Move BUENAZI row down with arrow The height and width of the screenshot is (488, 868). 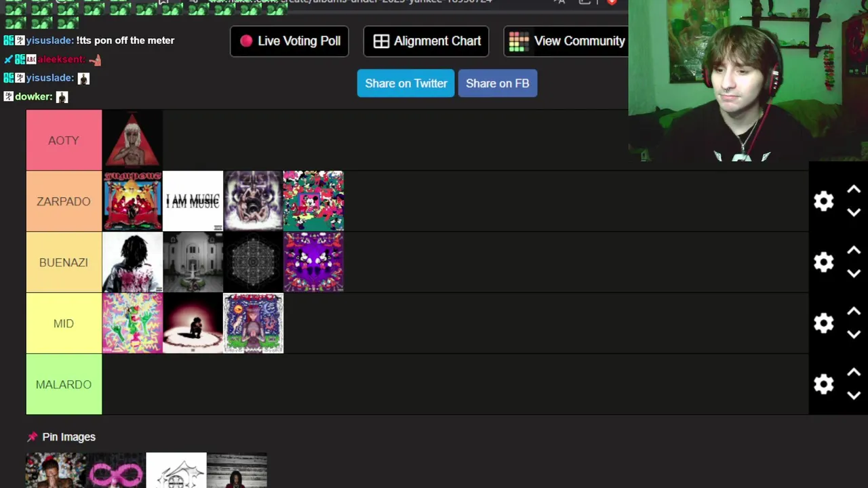point(854,273)
